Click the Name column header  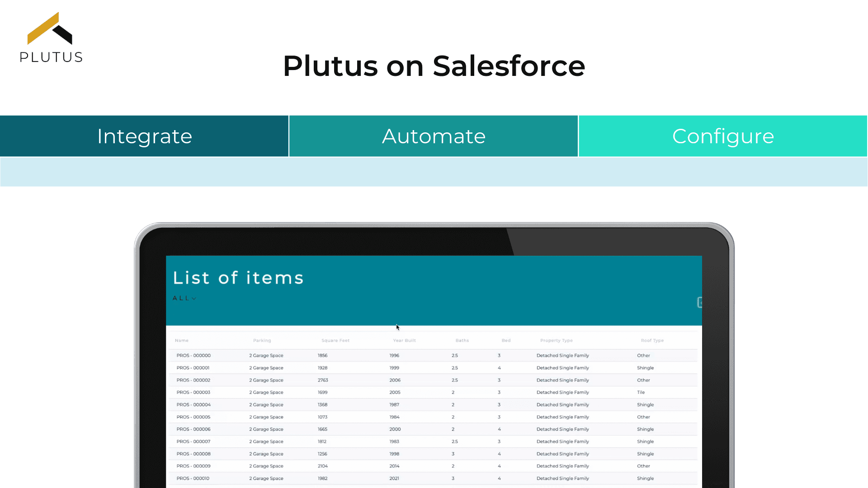(x=182, y=341)
